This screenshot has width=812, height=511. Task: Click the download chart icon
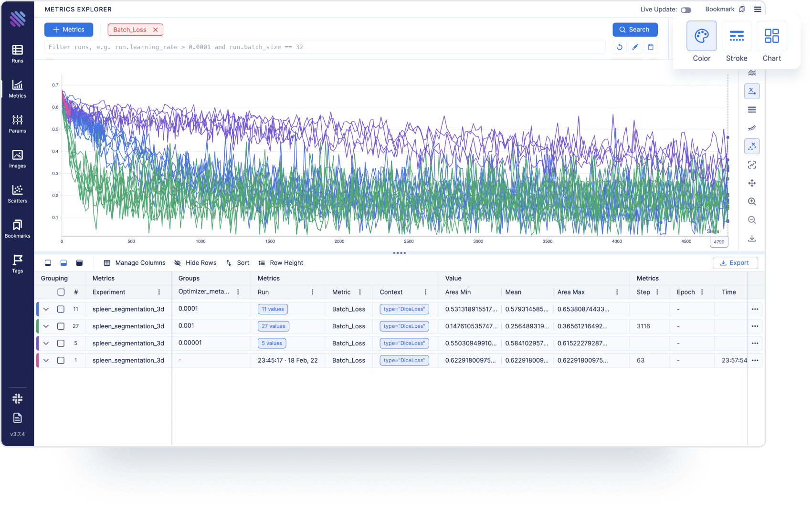click(752, 239)
